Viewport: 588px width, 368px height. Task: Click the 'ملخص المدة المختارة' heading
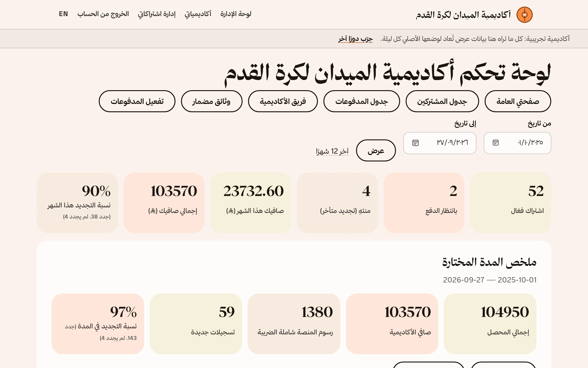489,262
